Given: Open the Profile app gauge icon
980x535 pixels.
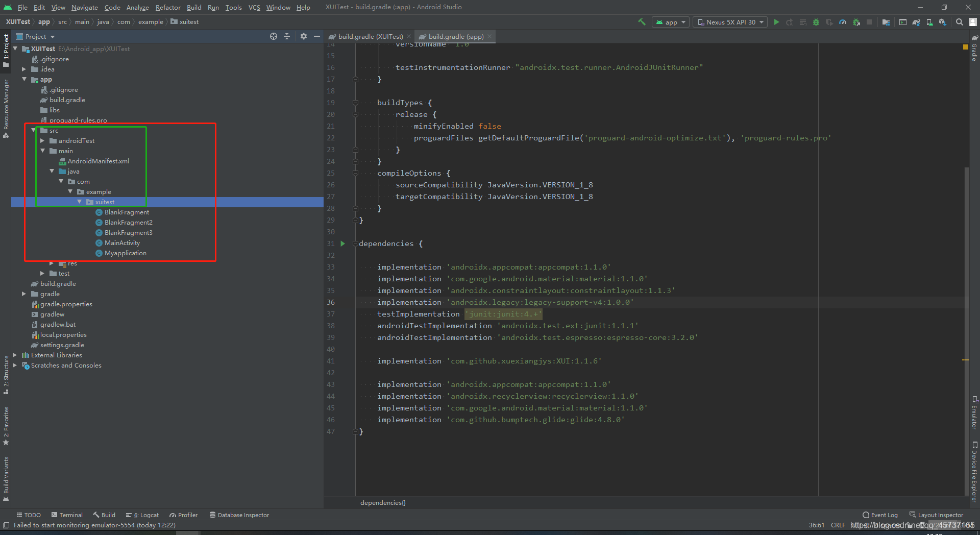Looking at the screenshot, I should pyautogui.click(x=843, y=22).
